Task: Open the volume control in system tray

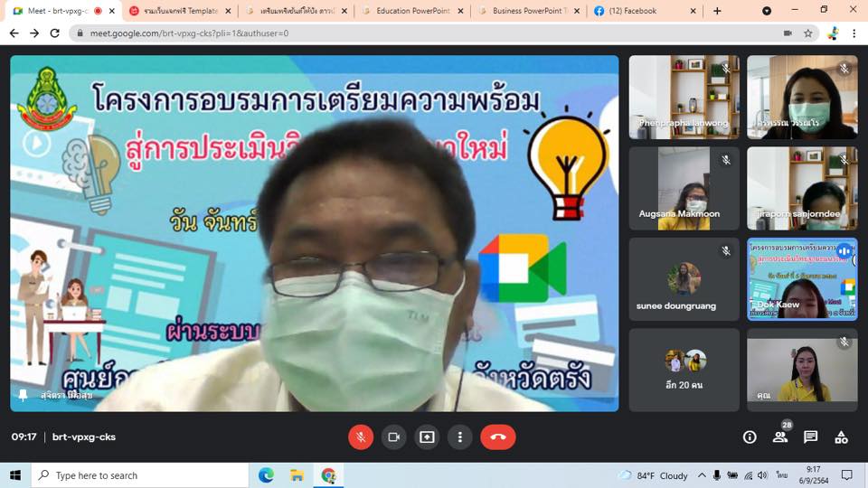Action: tap(763, 475)
